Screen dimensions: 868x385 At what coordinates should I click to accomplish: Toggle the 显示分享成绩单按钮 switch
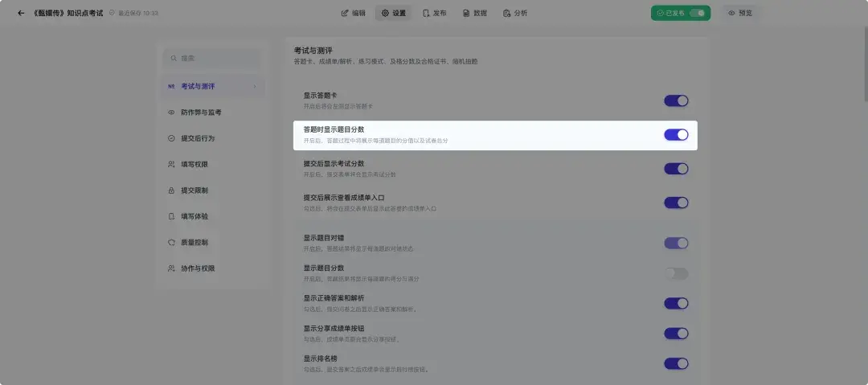tap(676, 334)
